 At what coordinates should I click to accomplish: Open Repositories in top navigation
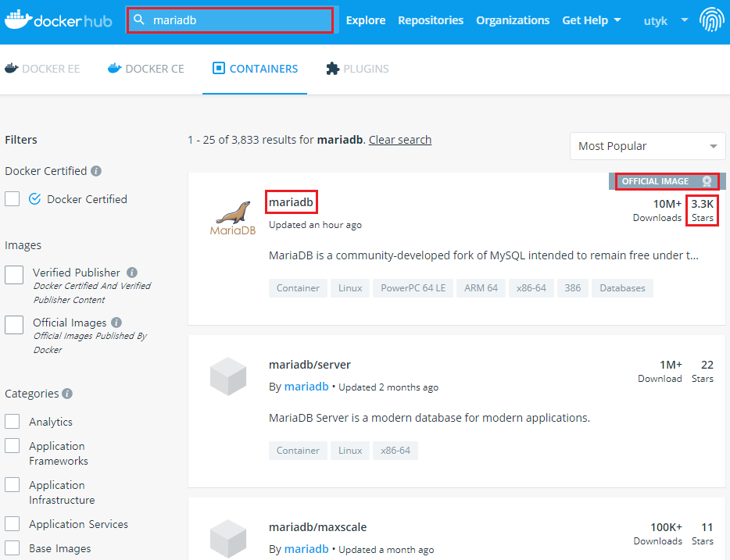pos(431,20)
